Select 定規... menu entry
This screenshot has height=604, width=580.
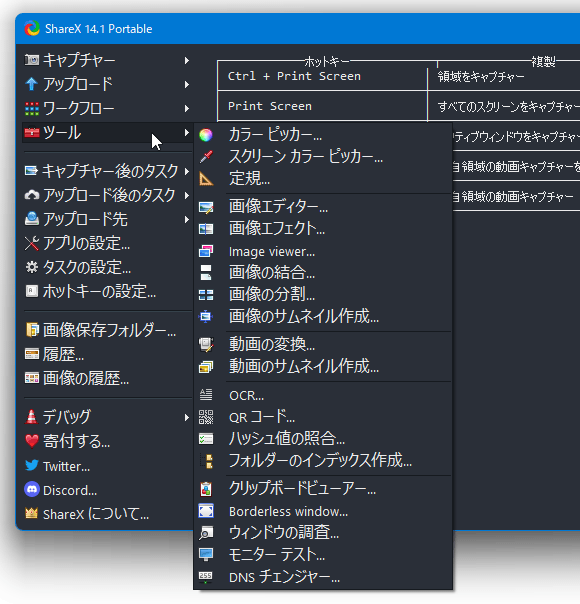pyautogui.click(x=323, y=179)
